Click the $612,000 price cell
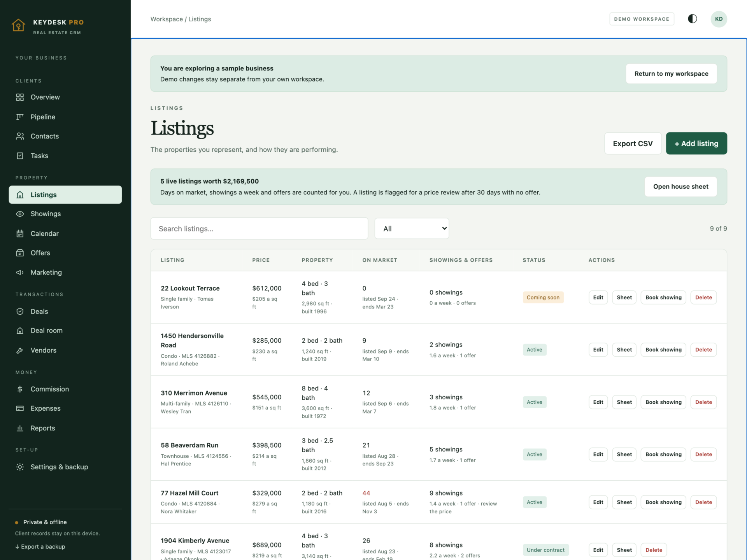Viewport: 747px width, 560px height. (x=267, y=288)
